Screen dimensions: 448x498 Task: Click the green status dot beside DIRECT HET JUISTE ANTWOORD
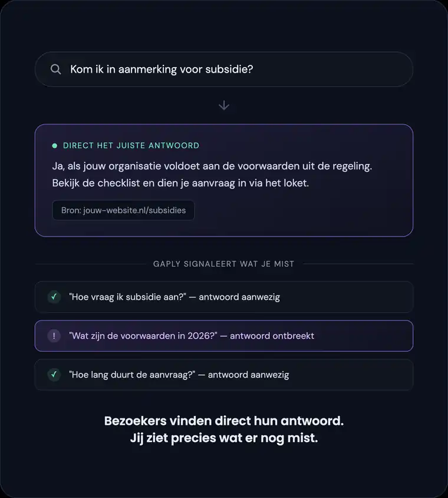(55, 146)
